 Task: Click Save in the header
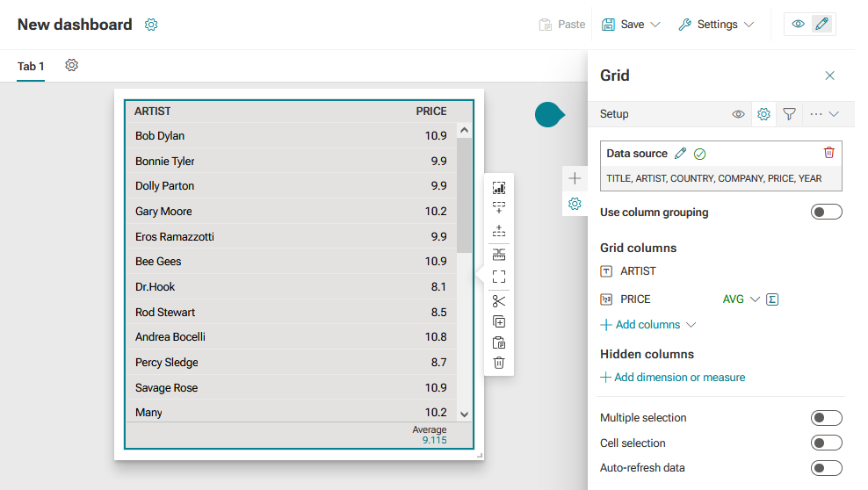click(x=624, y=25)
